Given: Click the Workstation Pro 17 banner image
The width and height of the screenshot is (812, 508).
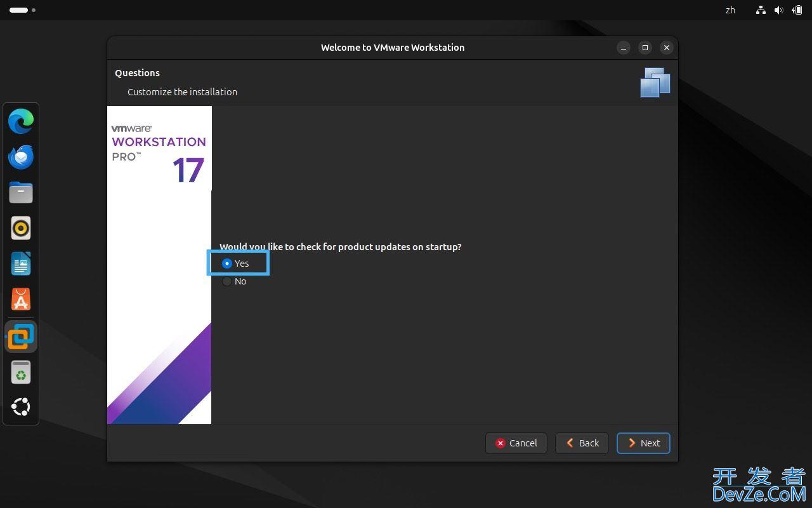Looking at the screenshot, I should coord(159,265).
